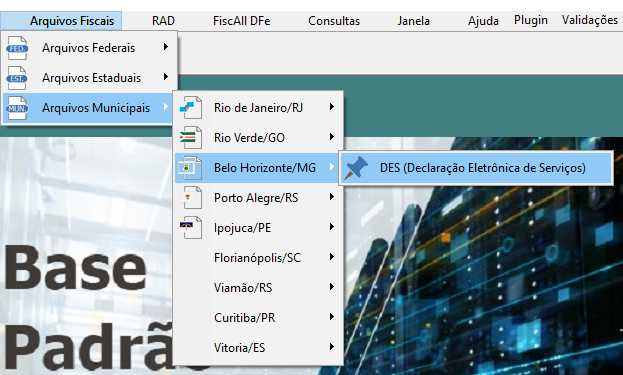Select the Porto Alegre/RS entry

[258, 198]
